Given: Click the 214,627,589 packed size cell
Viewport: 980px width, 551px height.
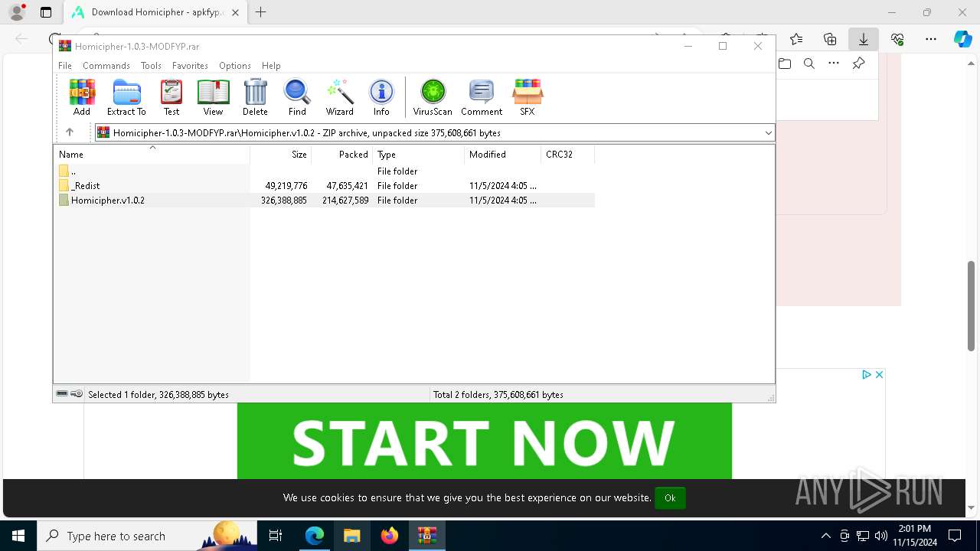Looking at the screenshot, I should [345, 201].
